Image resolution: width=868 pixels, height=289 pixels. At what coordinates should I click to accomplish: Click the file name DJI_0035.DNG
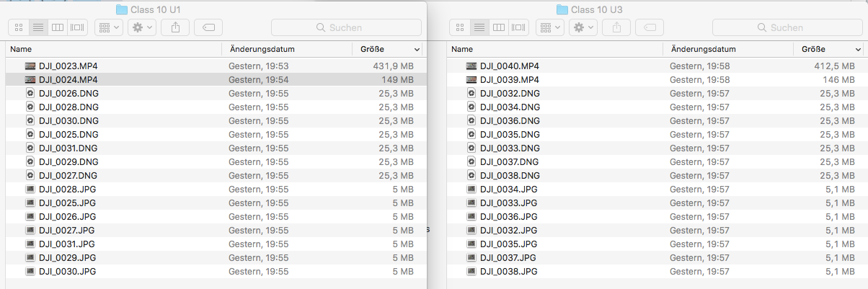pos(510,134)
